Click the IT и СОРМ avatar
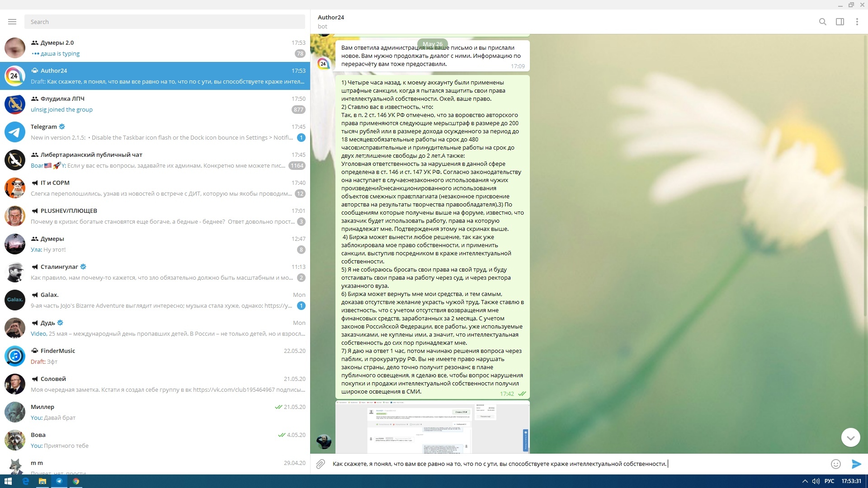Image resolution: width=868 pixels, height=488 pixels. tap(15, 188)
